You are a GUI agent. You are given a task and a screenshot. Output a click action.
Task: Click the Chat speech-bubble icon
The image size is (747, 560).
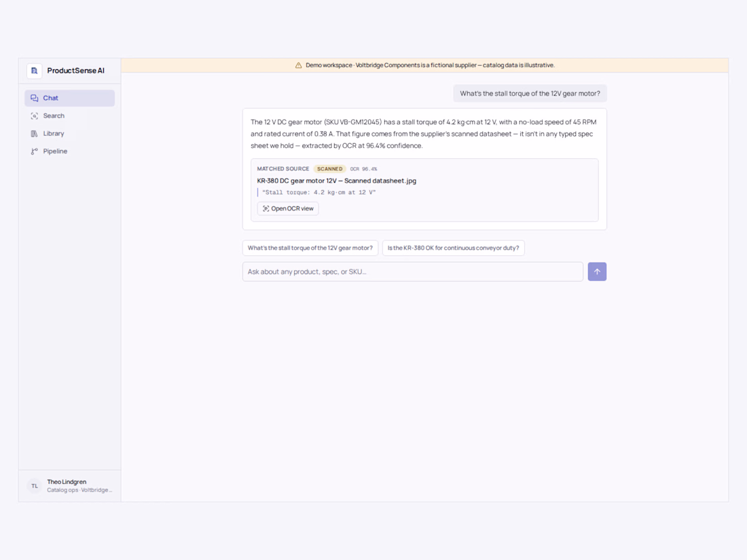(x=35, y=98)
